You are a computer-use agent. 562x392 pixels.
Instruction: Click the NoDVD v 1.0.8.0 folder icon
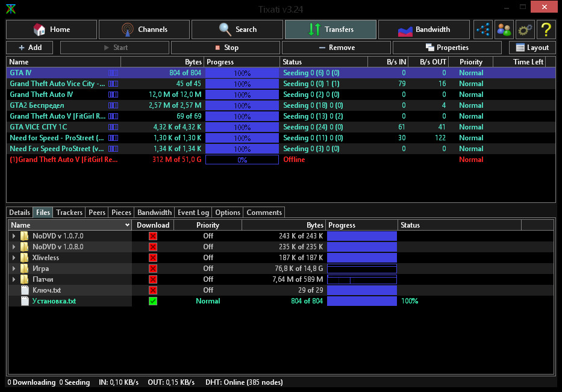click(24, 246)
